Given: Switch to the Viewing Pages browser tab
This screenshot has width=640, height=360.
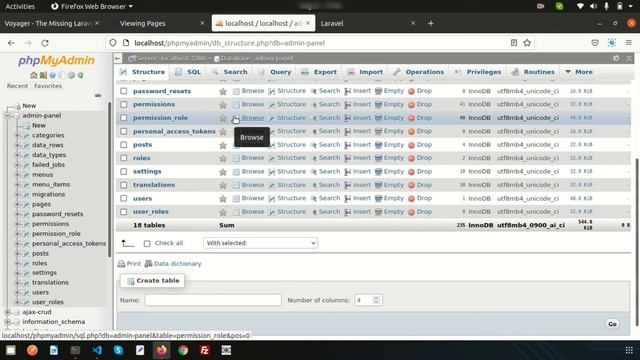Looking at the screenshot, I should click(x=143, y=23).
